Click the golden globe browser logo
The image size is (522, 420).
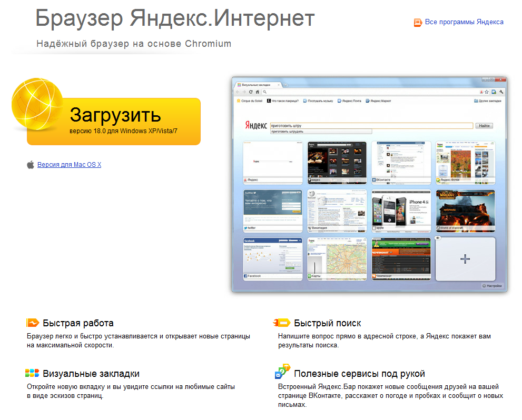(37, 104)
